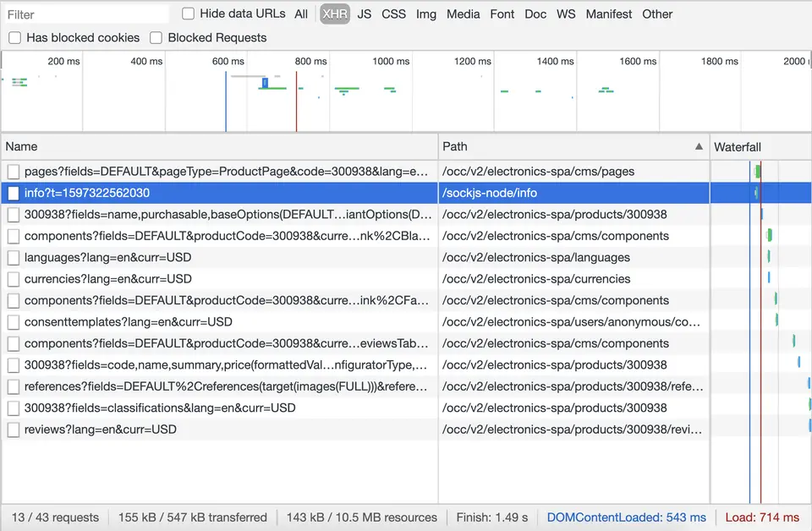Viewport: 812px width, 531px height.
Task: Click the 1400 ms overview timeline label
Action: click(x=555, y=61)
